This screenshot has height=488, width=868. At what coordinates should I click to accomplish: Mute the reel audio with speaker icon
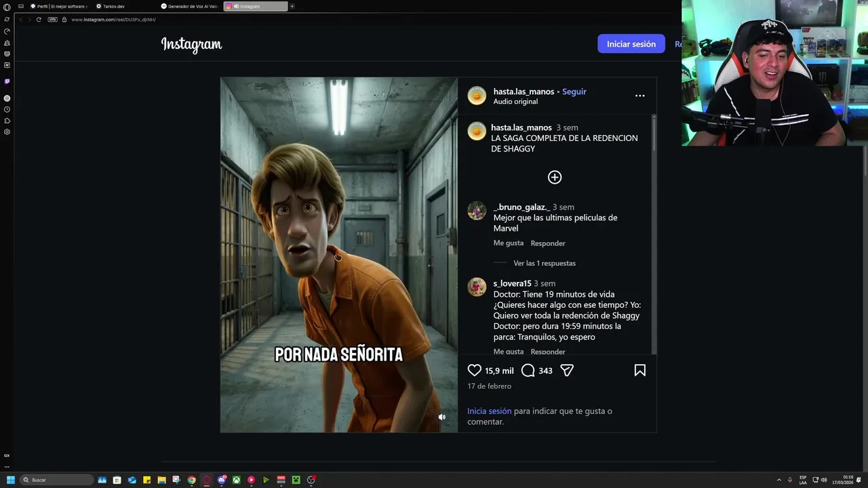pyautogui.click(x=441, y=417)
